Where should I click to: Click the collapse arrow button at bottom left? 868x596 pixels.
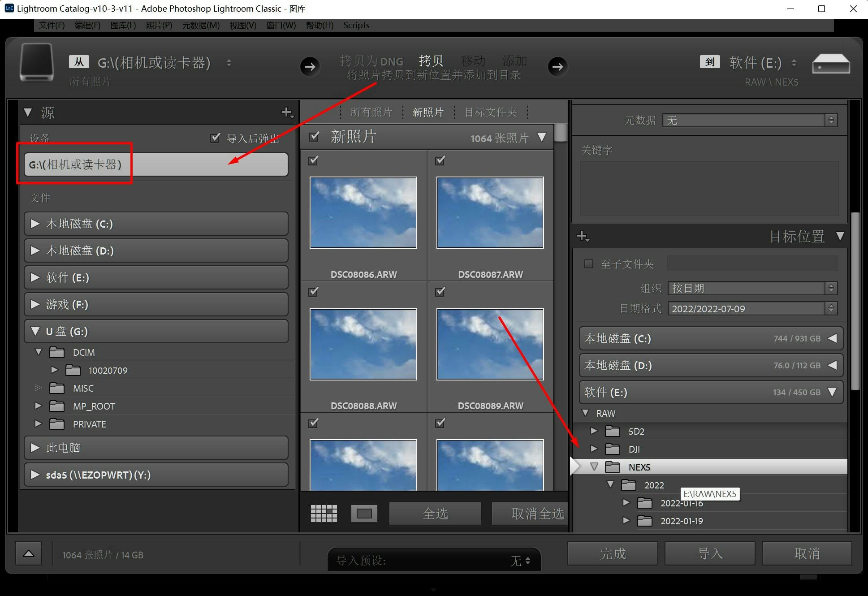29,554
